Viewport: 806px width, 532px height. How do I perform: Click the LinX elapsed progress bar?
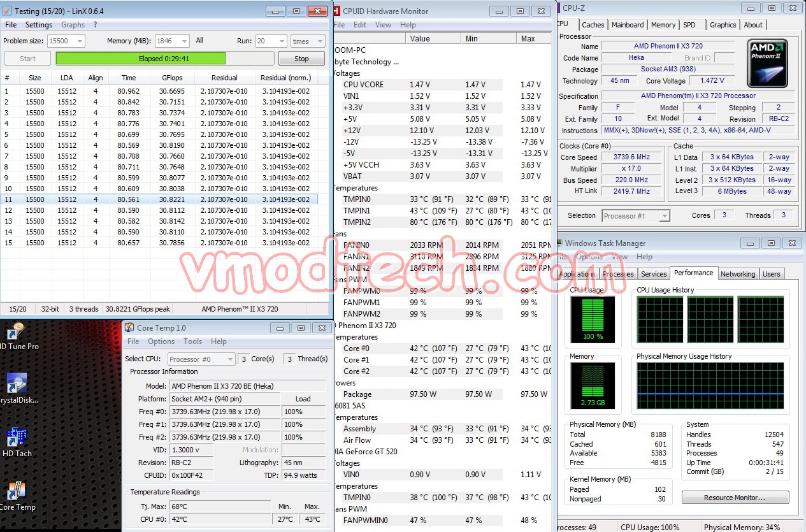[x=164, y=59]
